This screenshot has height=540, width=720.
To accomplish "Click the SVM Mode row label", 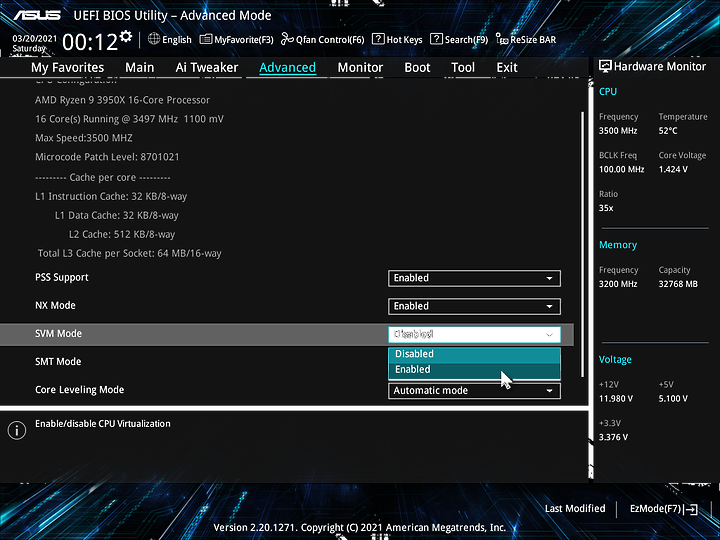I will pyautogui.click(x=58, y=334).
